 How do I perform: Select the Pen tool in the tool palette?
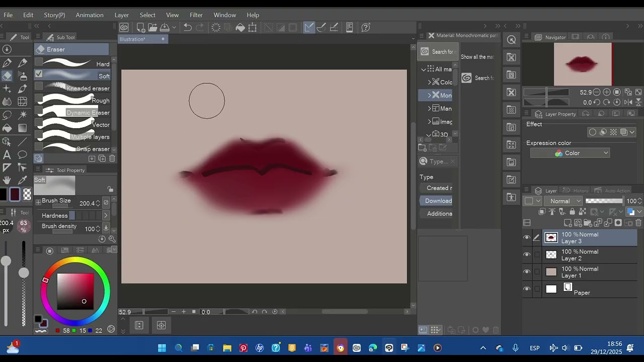(x=7, y=63)
